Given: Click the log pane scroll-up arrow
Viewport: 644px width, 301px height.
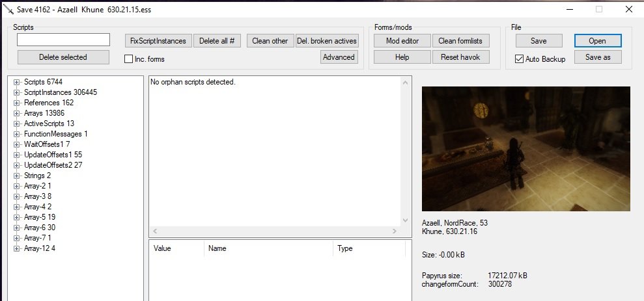Looking at the screenshot, I should coord(406,83).
